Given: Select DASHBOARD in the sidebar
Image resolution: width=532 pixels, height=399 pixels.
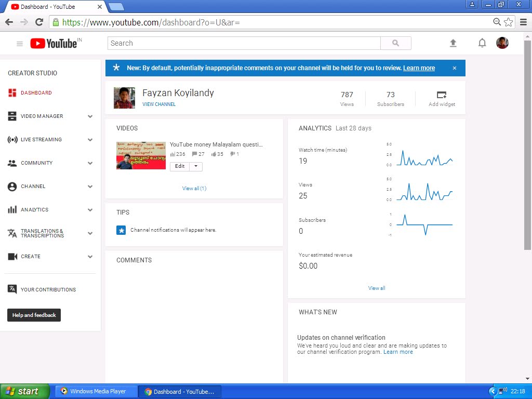Looking at the screenshot, I should [36, 92].
